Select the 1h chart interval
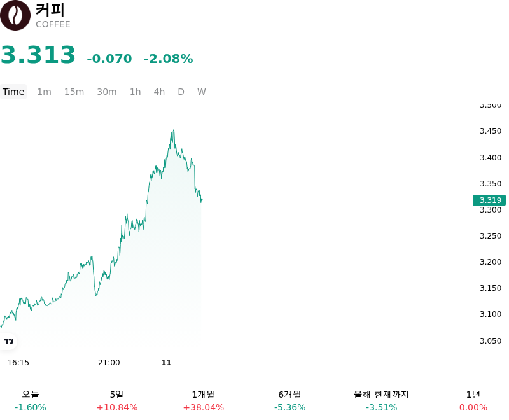Image resolution: width=509 pixels, height=420 pixels. [135, 92]
